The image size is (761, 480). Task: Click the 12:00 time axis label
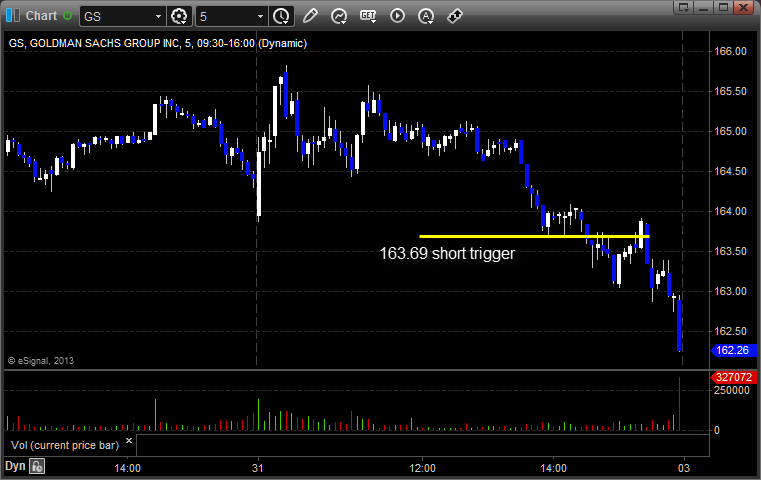click(x=422, y=468)
